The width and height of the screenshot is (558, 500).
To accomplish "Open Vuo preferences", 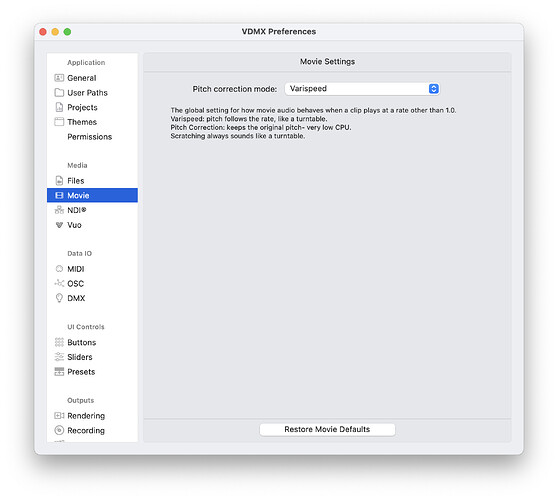I will (x=92, y=225).
